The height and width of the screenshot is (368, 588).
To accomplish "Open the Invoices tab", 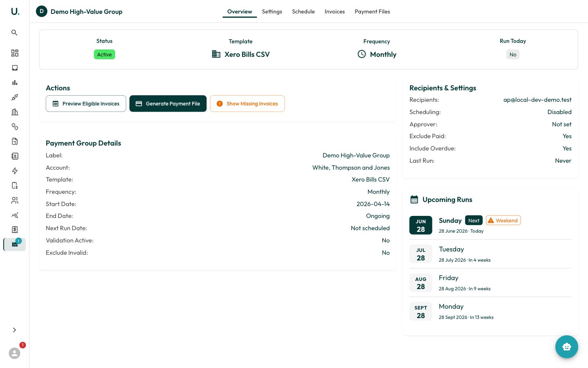I will click(335, 11).
